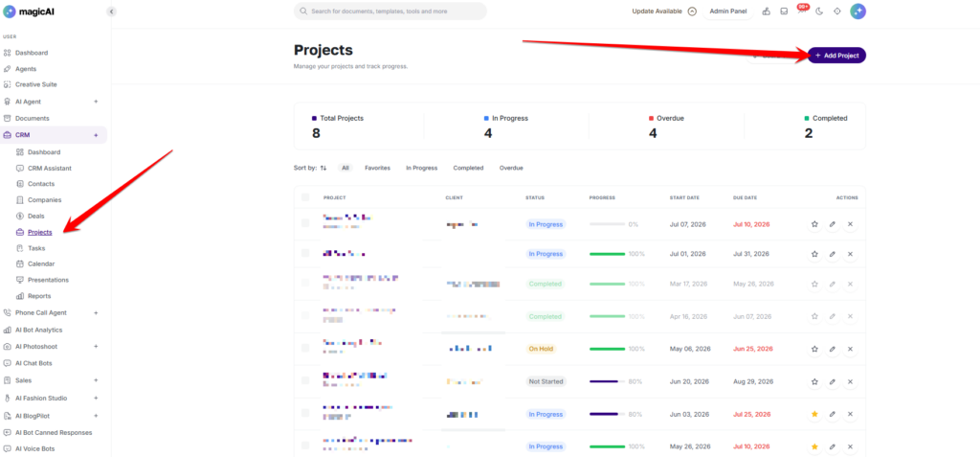Image resolution: width=980 pixels, height=457 pixels.
Task: Open the Deals page
Action: point(36,216)
